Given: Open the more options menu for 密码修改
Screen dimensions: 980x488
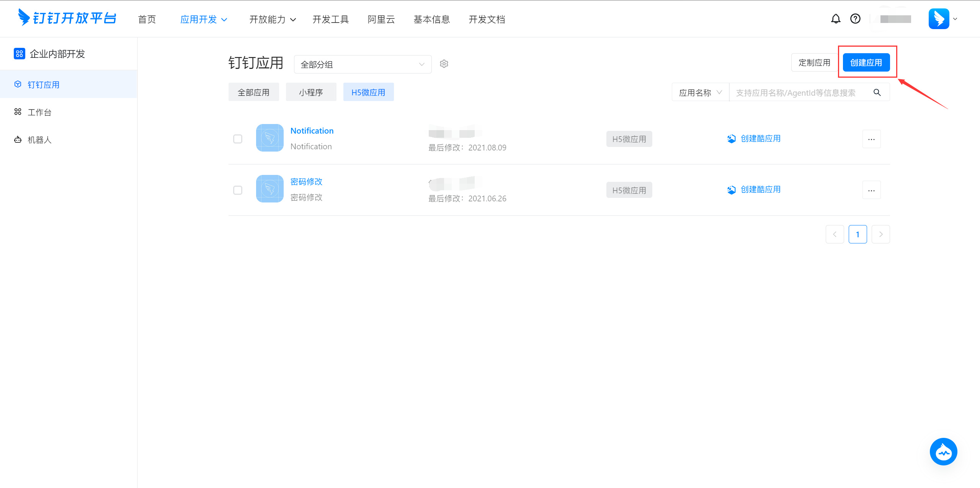Looking at the screenshot, I should point(871,190).
